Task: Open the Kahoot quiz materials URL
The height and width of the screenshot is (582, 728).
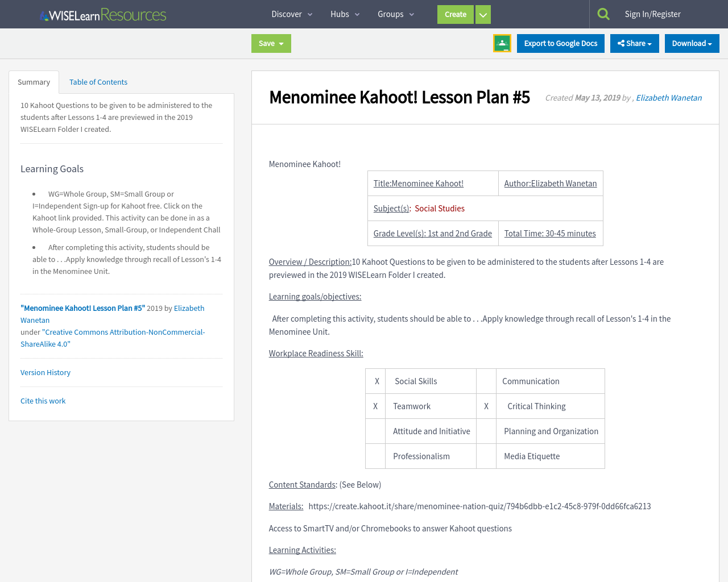Action: (479, 506)
